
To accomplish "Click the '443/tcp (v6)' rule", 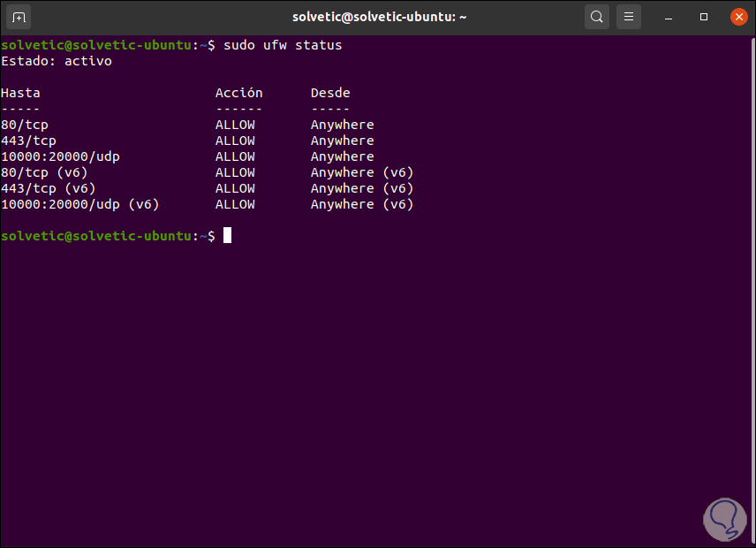I will pyautogui.click(x=49, y=188).
